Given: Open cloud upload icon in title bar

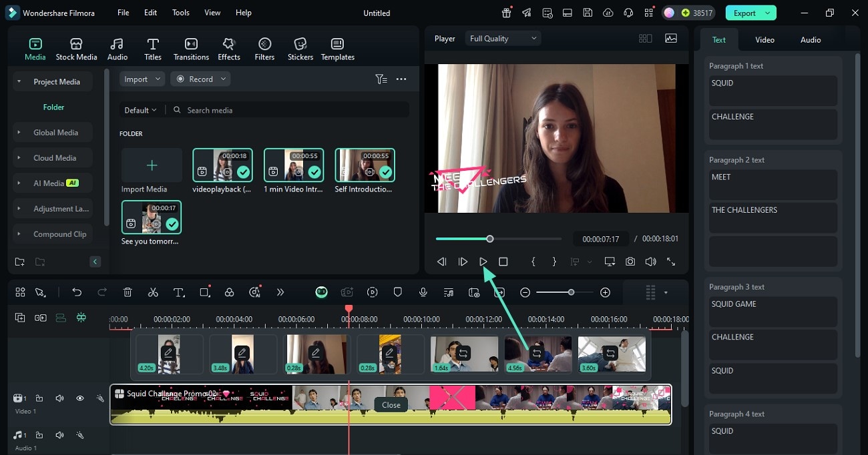Looking at the screenshot, I should 608,13.
